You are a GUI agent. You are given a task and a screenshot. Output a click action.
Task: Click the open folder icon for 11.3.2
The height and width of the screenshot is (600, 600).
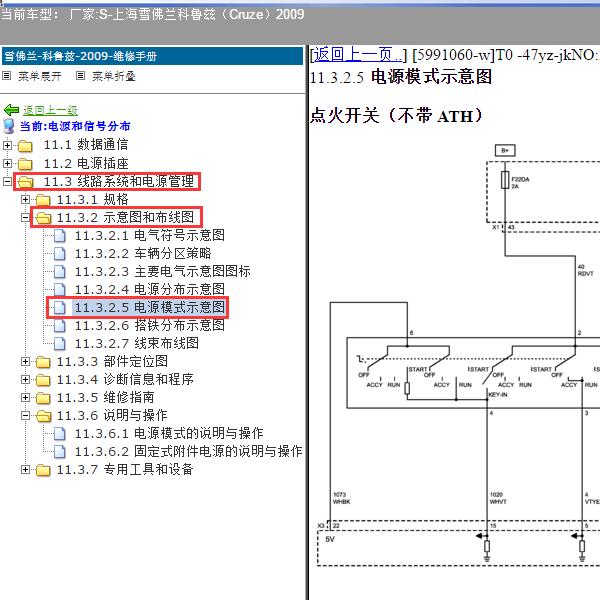pyautogui.click(x=43, y=218)
